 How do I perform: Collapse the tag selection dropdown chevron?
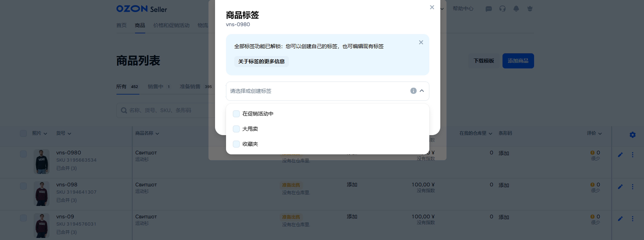click(x=422, y=91)
